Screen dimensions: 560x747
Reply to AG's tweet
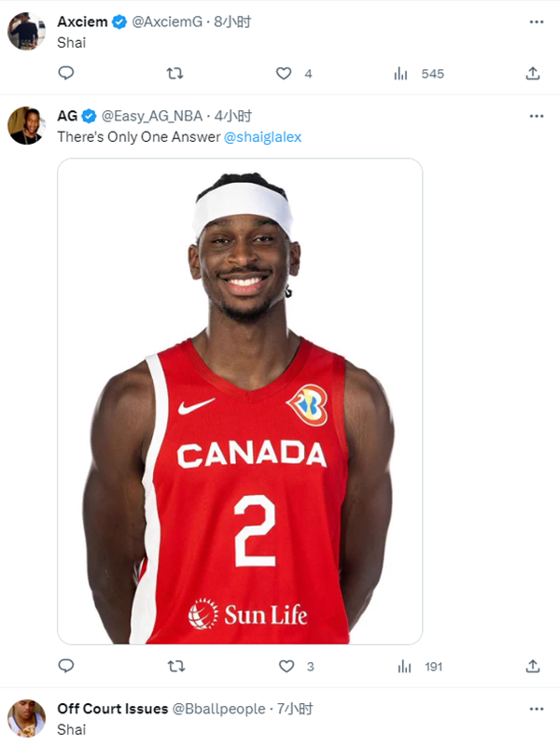click(65, 666)
